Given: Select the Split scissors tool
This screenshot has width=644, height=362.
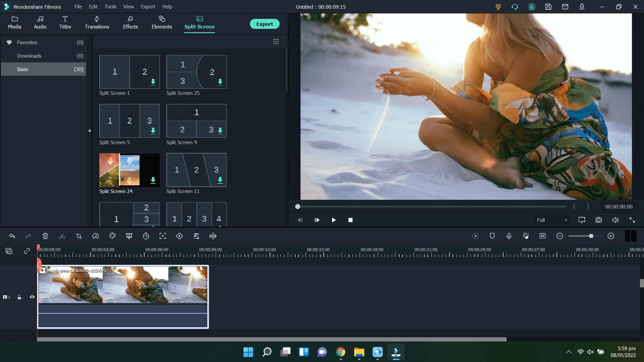Looking at the screenshot, I should point(62,236).
